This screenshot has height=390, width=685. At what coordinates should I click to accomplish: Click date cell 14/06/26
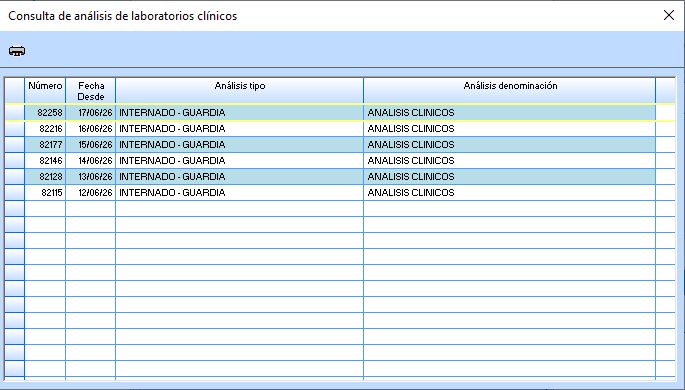click(95, 161)
